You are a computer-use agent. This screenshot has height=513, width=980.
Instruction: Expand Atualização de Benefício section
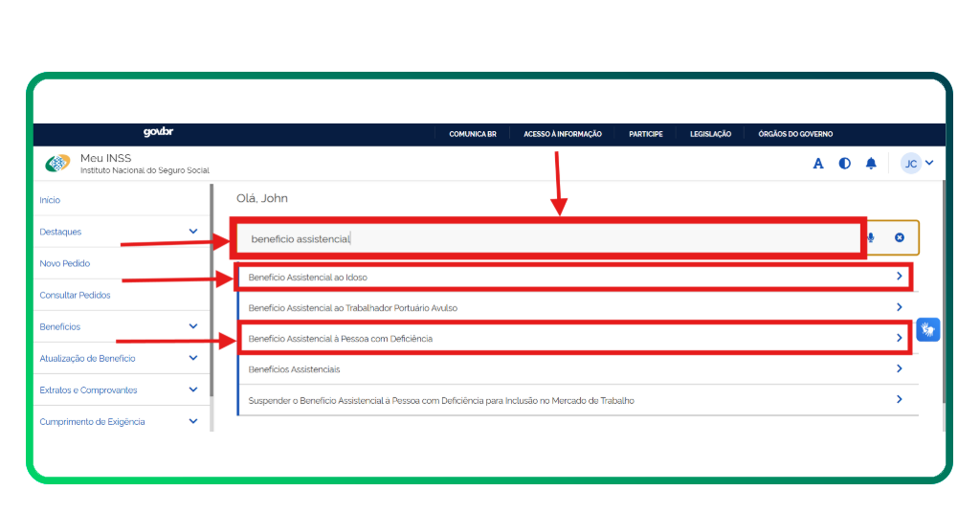[193, 358]
